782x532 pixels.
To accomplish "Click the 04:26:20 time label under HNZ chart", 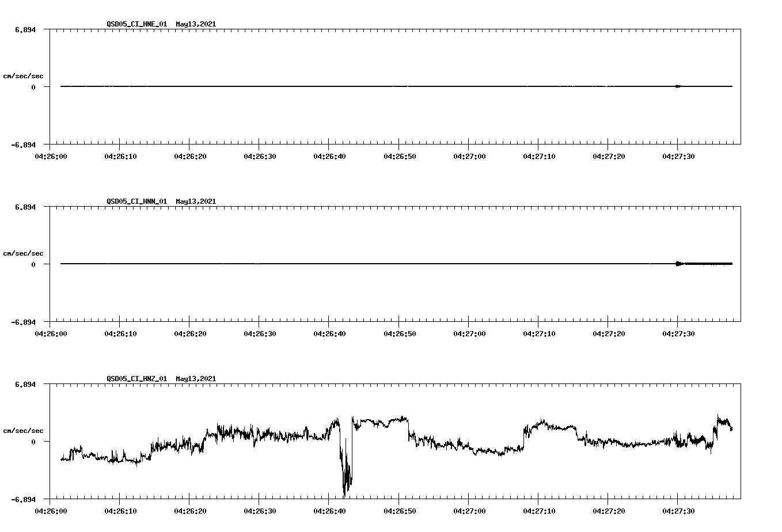I will point(189,511).
